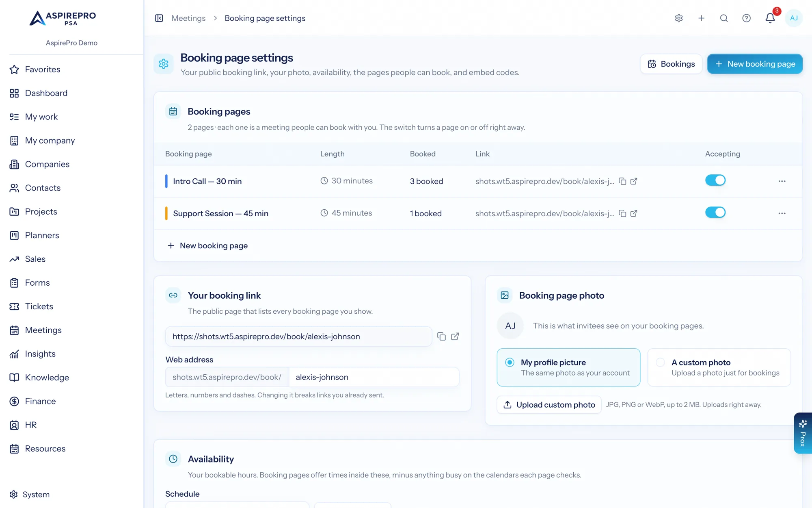
Task: Copy your public booking link URL
Action: pos(441,336)
